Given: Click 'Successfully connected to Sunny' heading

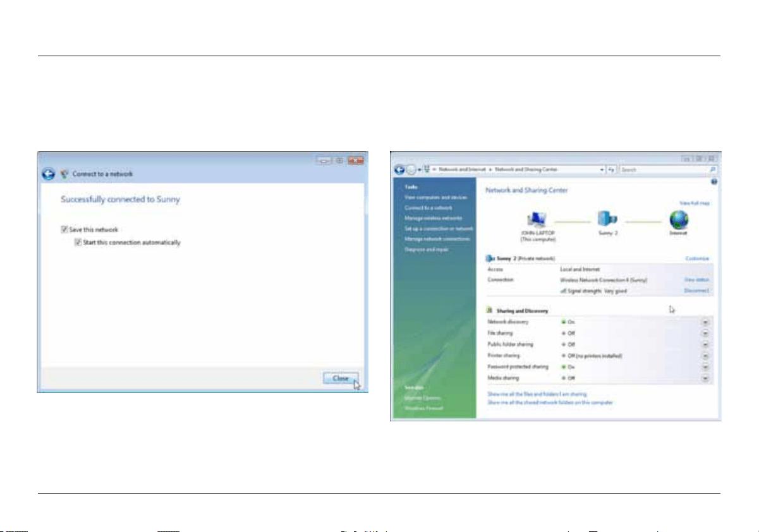Looking at the screenshot, I should 120,199.
